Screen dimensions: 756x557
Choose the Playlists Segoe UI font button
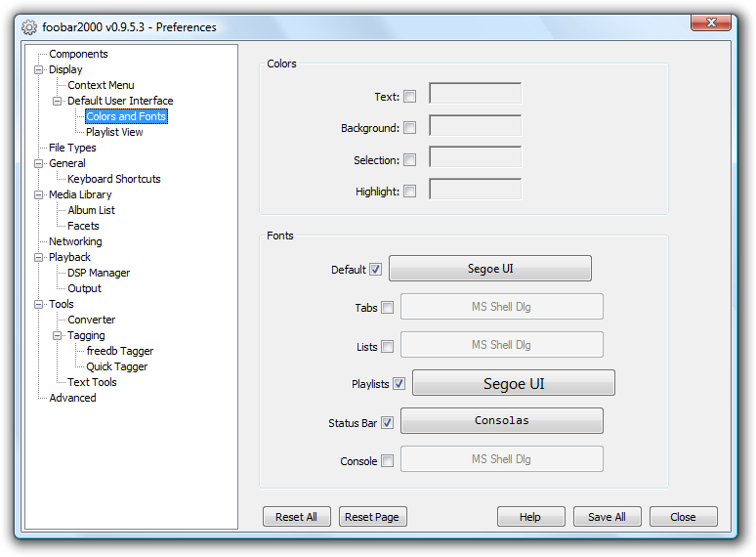click(x=513, y=384)
